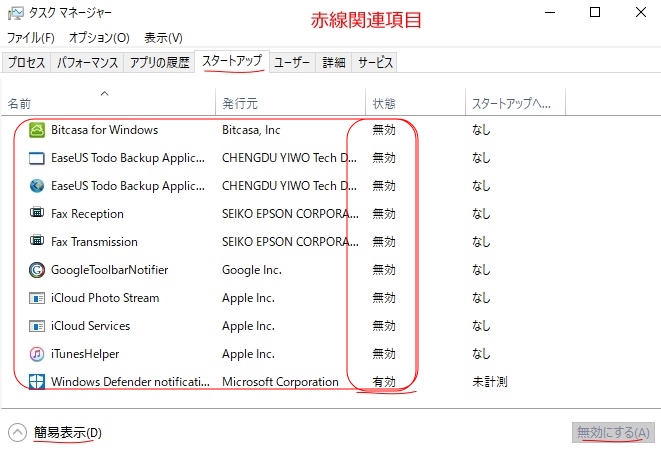Screen dimensions: 661x455
Task: Click the Windows Defender shield icon
Action: [37, 382]
